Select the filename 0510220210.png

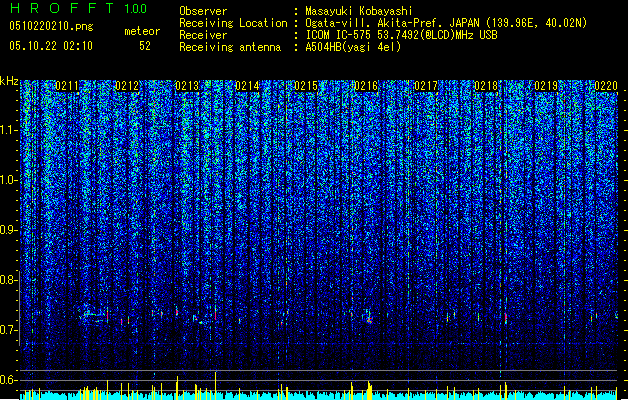[51, 26]
